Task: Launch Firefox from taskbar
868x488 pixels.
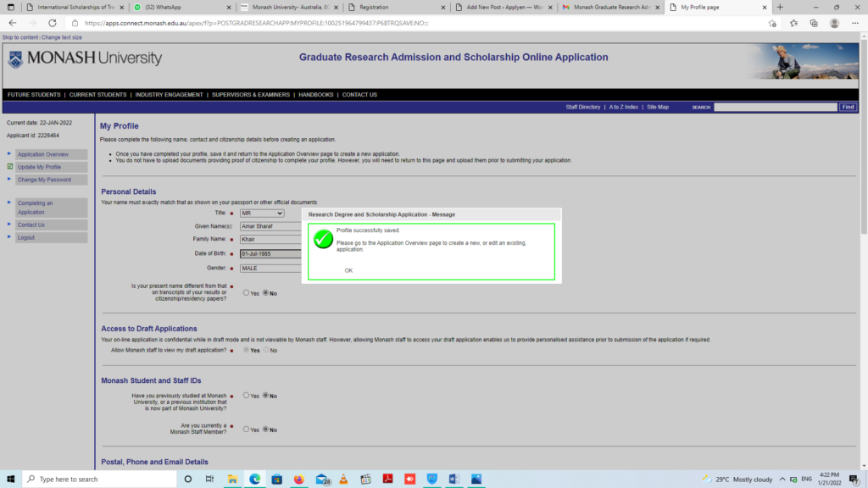Action: (299, 480)
